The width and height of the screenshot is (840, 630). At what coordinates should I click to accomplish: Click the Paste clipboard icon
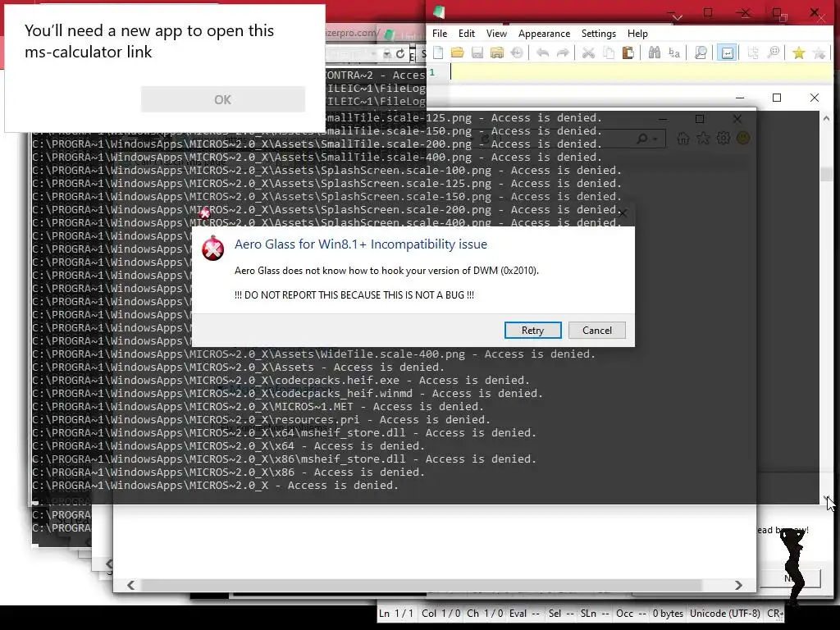click(628, 52)
